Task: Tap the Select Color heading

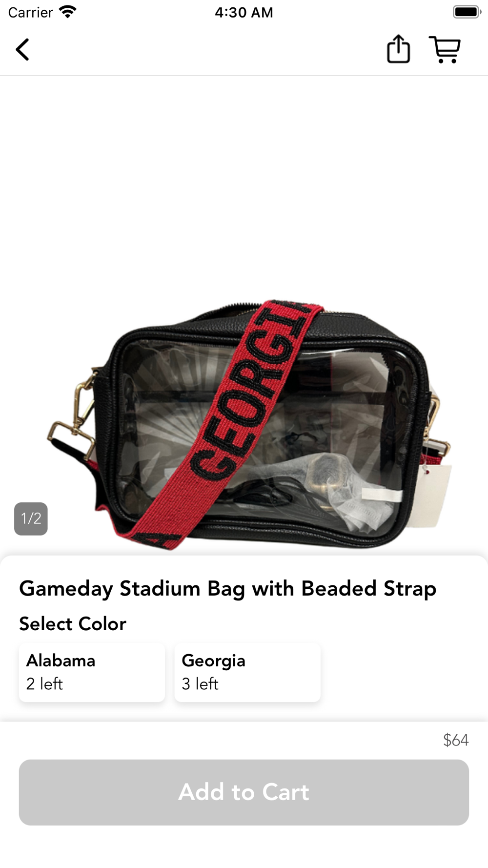Action: pyautogui.click(x=73, y=624)
